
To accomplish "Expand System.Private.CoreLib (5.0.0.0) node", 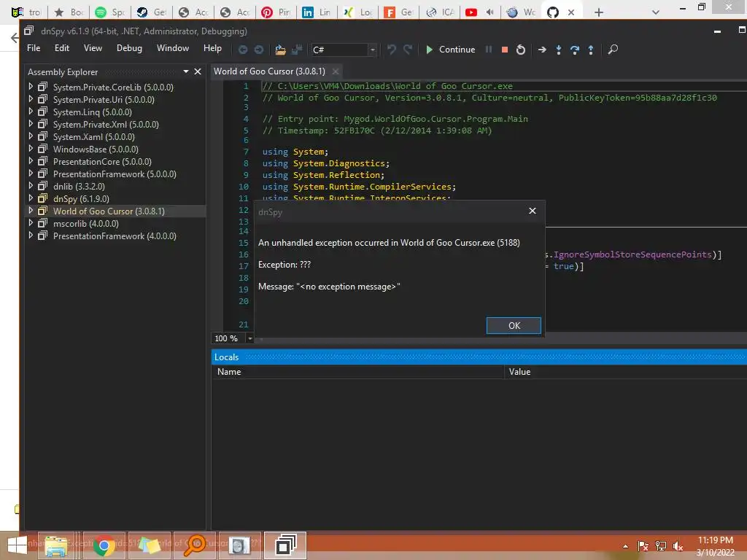I will point(31,87).
